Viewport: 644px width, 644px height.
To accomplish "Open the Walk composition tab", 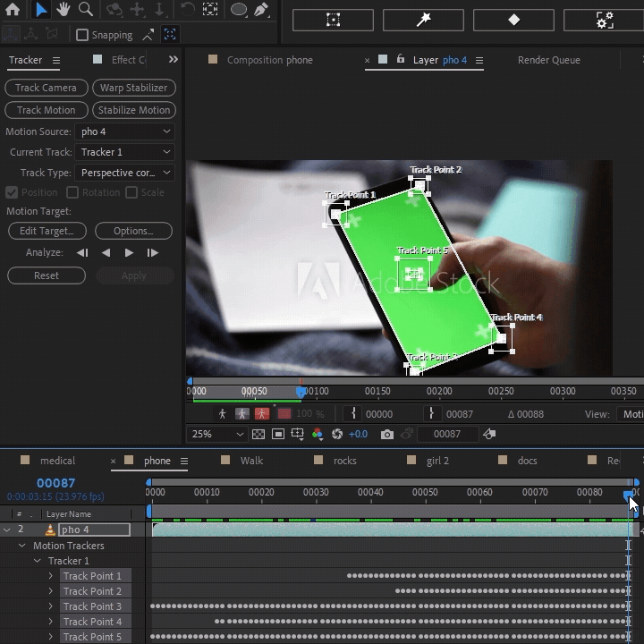I will [x=251, y=461].
